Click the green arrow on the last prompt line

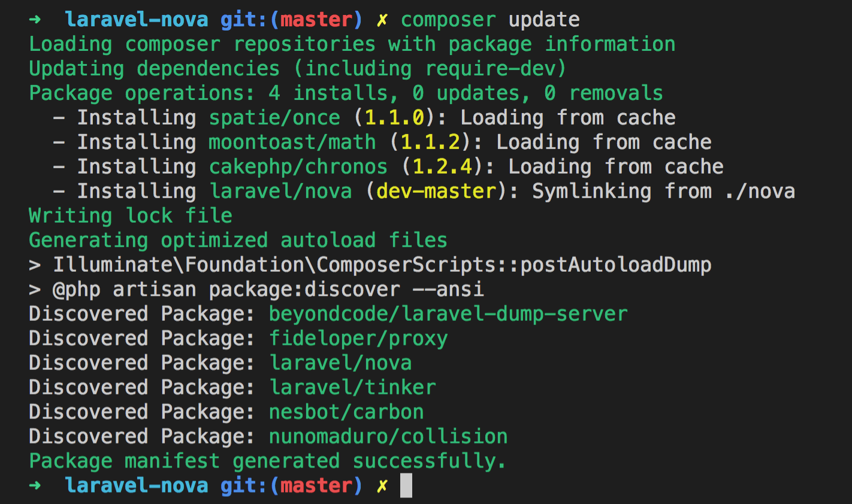(x=35, y=485)
